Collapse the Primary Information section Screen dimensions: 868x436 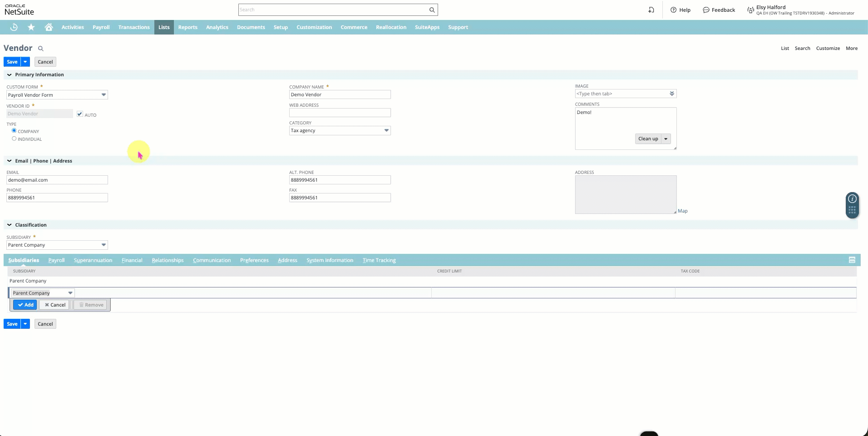click(x=9, y=74)
